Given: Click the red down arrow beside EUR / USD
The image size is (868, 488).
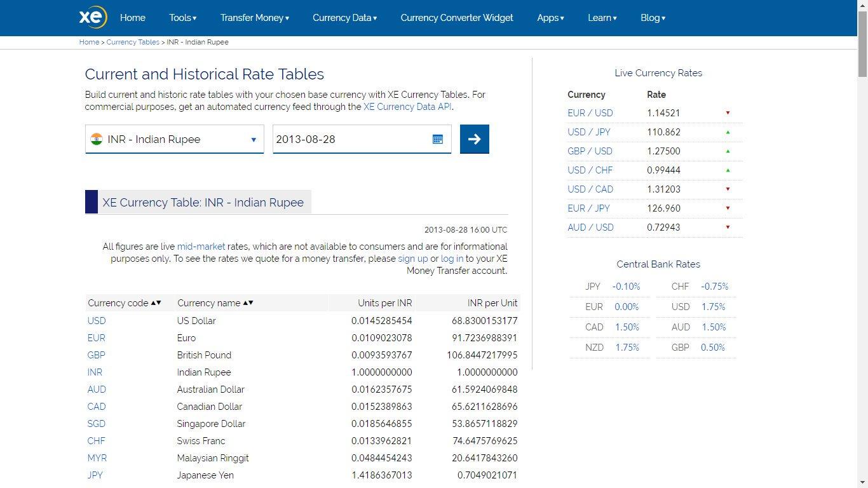Looking at the screenshot, I should click(728, 113).
